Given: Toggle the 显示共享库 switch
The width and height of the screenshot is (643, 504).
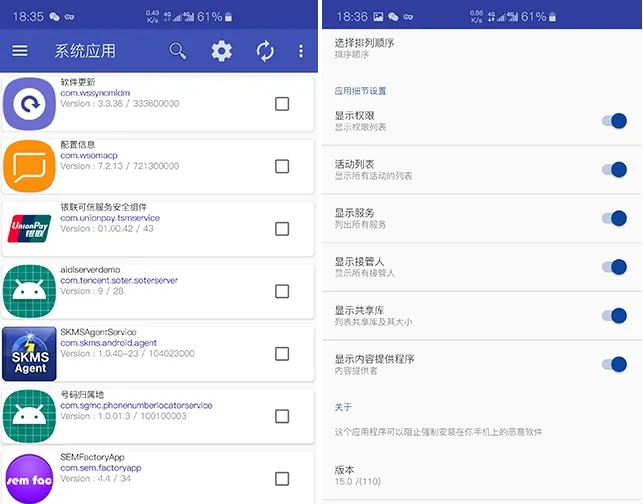Looking at the screenshot, I should [614, 315].
